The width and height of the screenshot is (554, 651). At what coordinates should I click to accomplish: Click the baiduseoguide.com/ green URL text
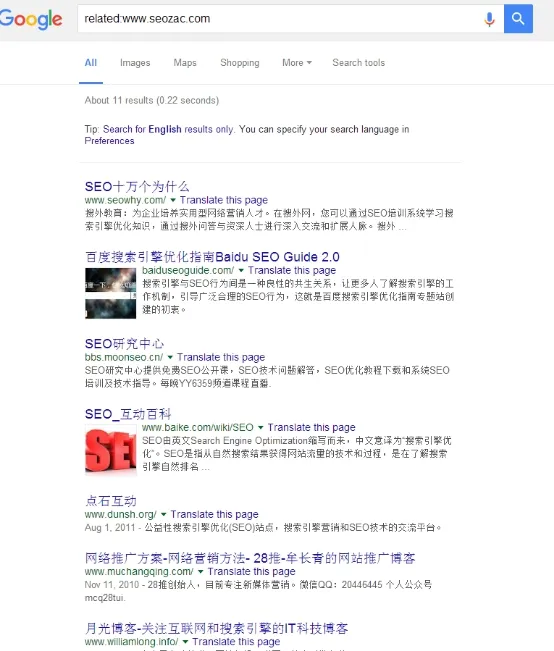click(188, 270)
